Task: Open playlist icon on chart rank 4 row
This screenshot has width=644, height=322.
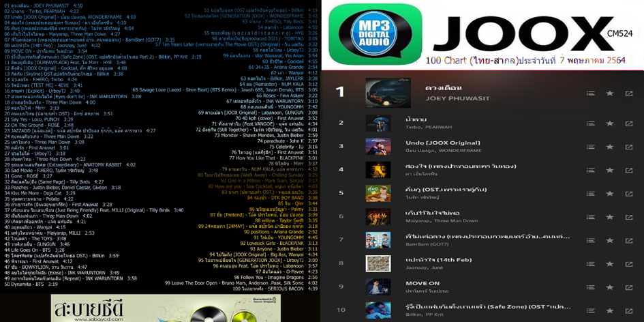Action: [591, 170]
